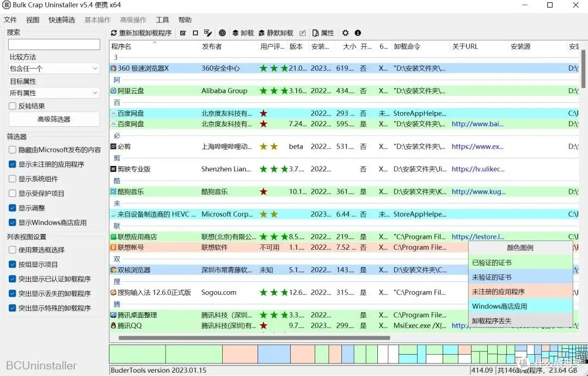The width and height of the screenshot is (588, 376).
Task: Open the 目标属性 dropdown 所有属性
Action: (x=54, y=93)
